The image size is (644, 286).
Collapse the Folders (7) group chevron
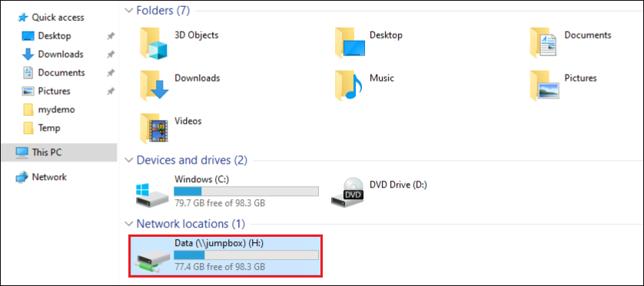point(130,10)
